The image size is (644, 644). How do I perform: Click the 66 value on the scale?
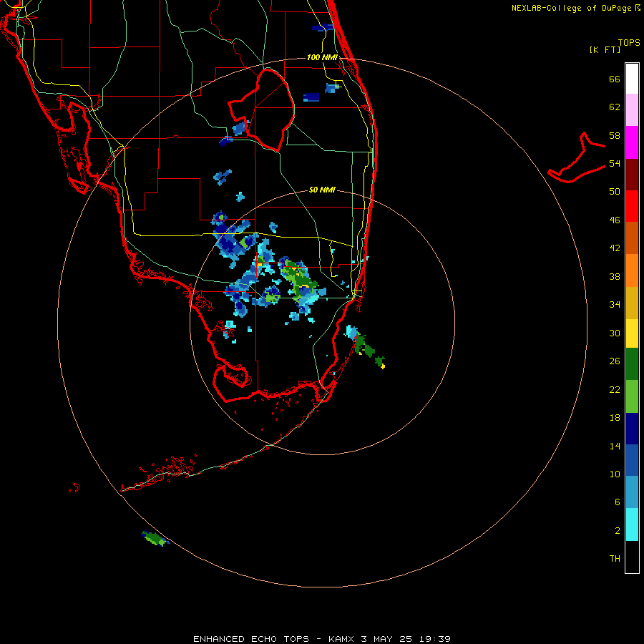click(x=615, y=79)
